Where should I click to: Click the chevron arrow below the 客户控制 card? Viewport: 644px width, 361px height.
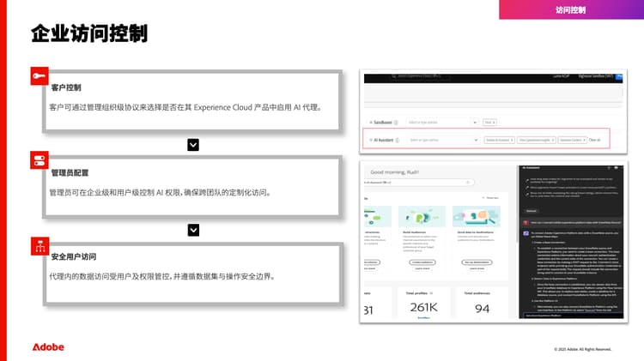[x=193, y=145]
